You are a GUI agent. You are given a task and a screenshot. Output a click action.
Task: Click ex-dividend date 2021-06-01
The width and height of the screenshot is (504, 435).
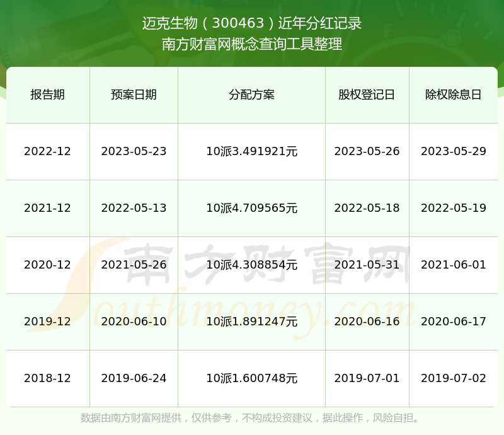click(x=453, y=265)
